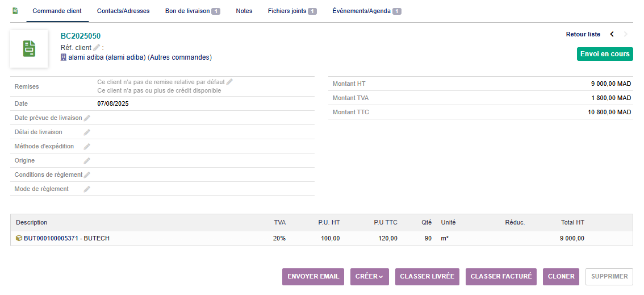Click the edit pencil for Date prévue de livraison
Viewport: 644px width, 295px height.
click(87, 118)
